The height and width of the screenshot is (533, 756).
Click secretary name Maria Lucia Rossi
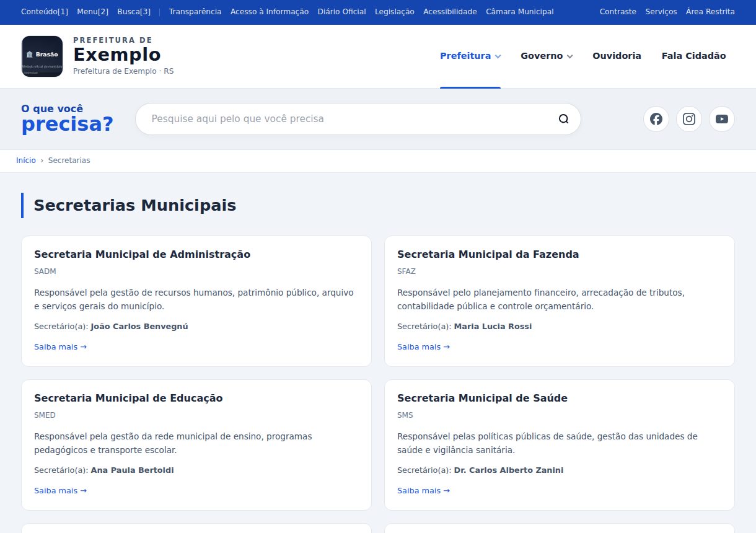[493, 327]
